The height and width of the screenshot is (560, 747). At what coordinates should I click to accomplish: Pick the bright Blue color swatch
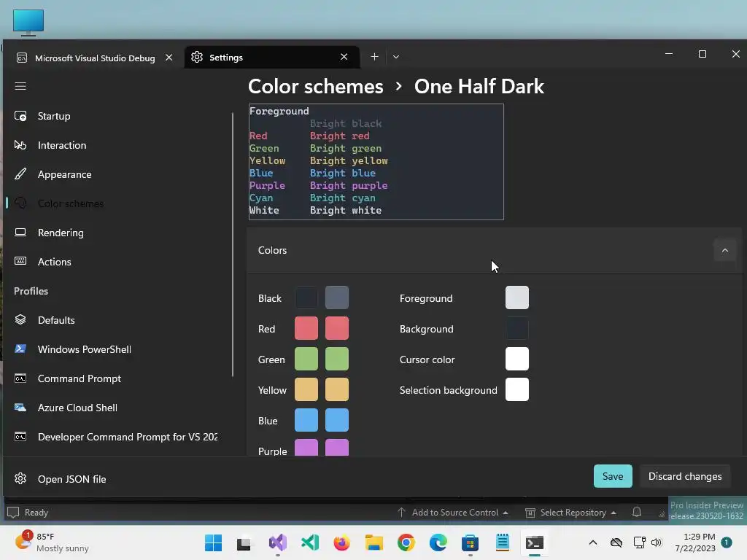tap(337, 420)
